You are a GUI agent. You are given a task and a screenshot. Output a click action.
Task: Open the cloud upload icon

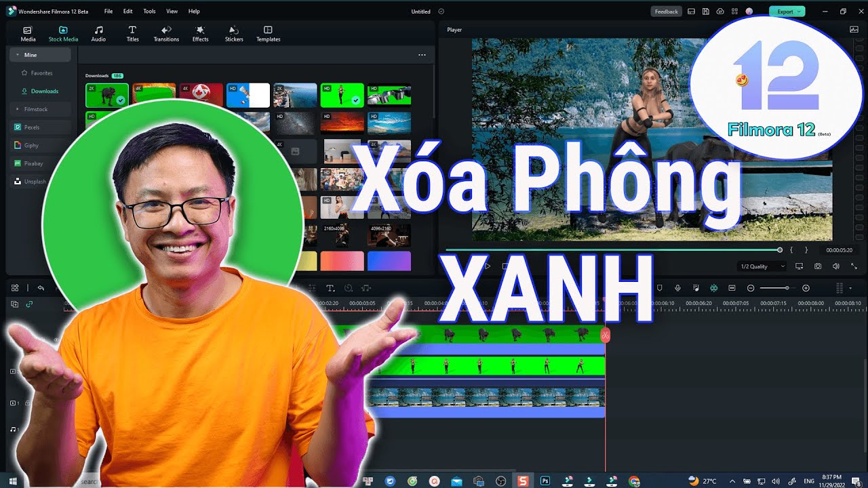720,12
